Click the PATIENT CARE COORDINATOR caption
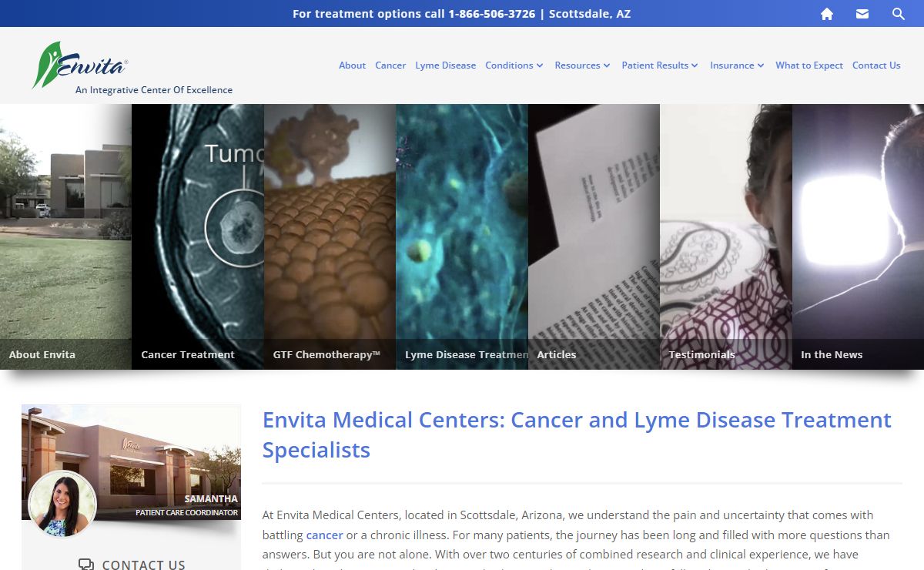 187,512
